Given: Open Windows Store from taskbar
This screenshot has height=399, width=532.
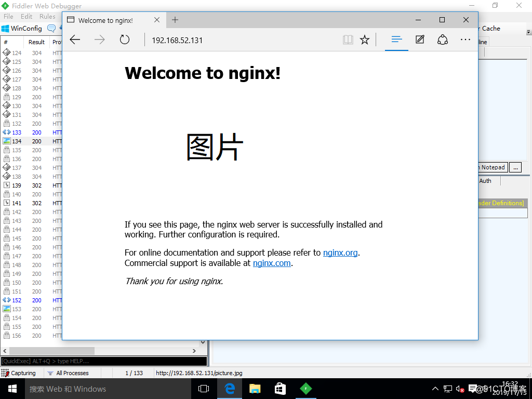Looking at the screenshot, I should tap(280, 389).
